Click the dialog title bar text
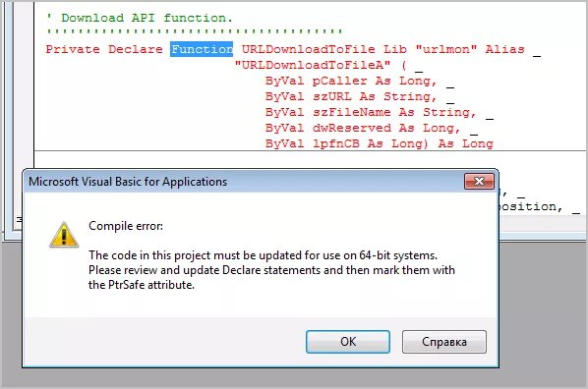588x389 pixels. tap(128, 182)
